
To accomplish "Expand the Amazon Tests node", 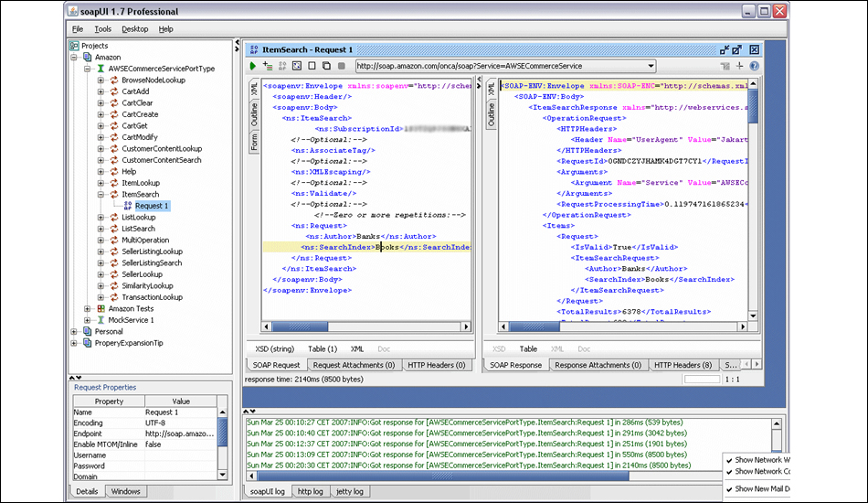I will tap(88, 308).
